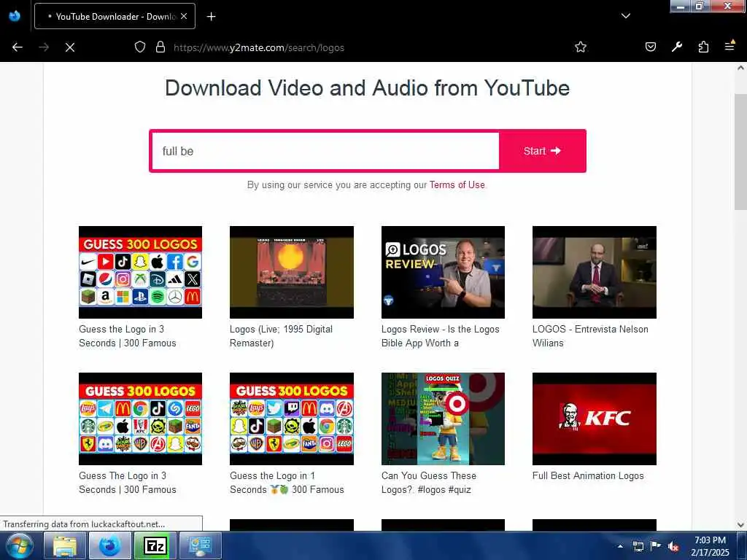Image resolution: width=747 pixels, height=560 pixels.
Task: Click the muted volume tray icon
Action: [673, 547]
